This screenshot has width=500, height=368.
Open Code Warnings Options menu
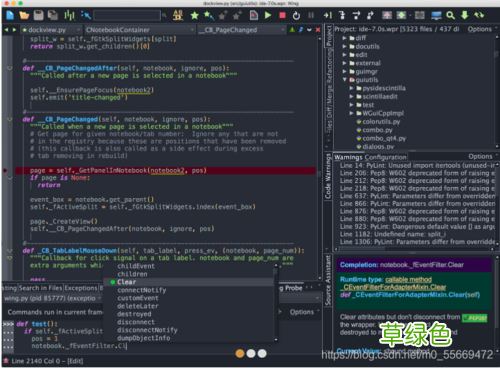(483, 156)
